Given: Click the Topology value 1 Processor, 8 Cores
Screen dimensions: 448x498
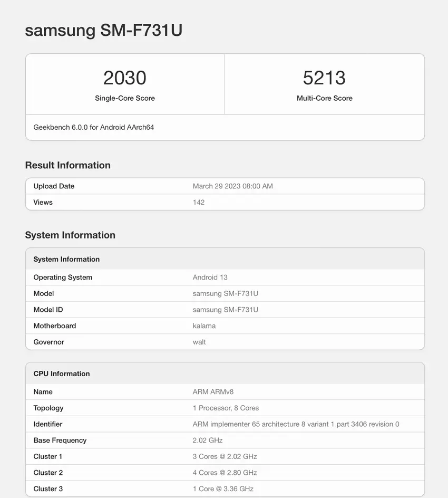Looking at the screenshot, I should [x=226, y=408].
